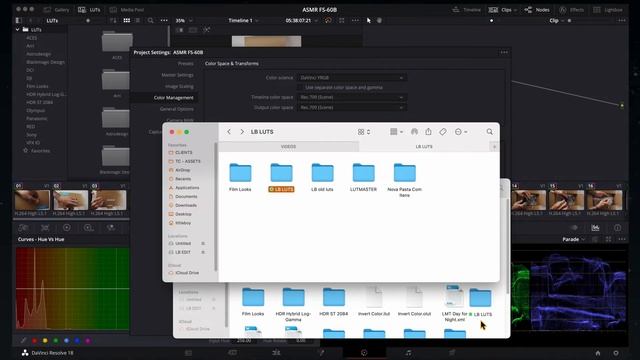Select Film Looks in LUT tree
Viewport: 640px width, 360px height.
click(37, 86)
